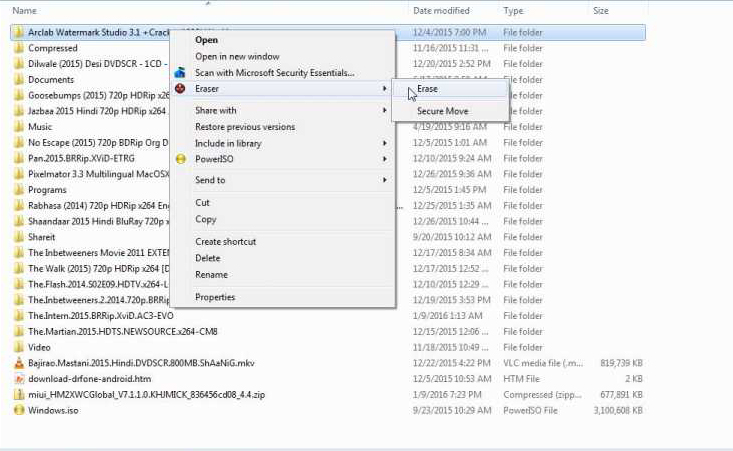Select the Shareit folder icon

pos(19,237)
